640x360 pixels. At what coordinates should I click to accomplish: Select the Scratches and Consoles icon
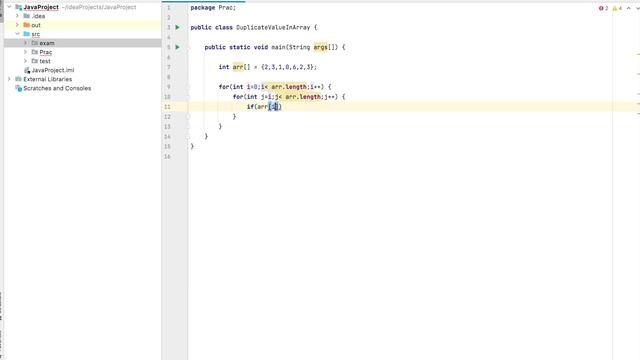coord(18,88)
